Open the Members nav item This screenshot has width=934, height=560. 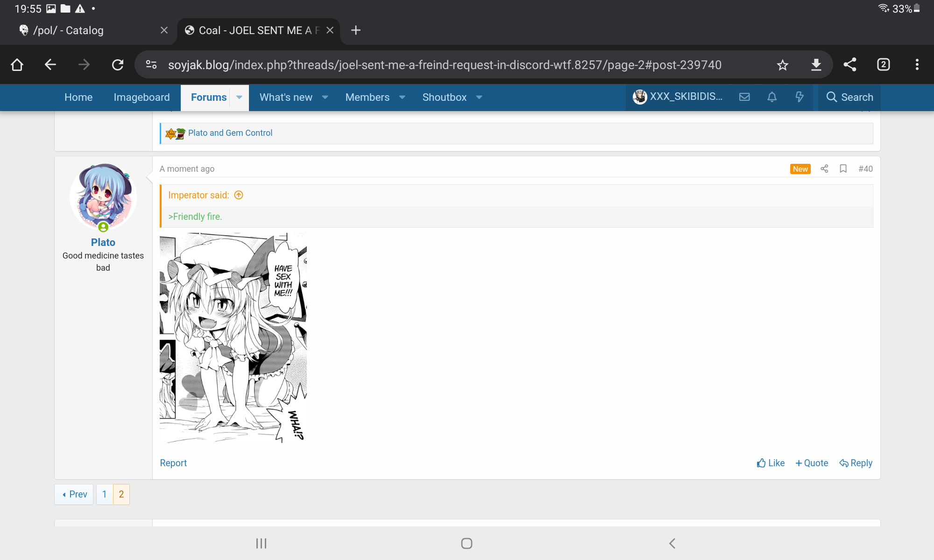pyautogui.click(x=367, y=97)
